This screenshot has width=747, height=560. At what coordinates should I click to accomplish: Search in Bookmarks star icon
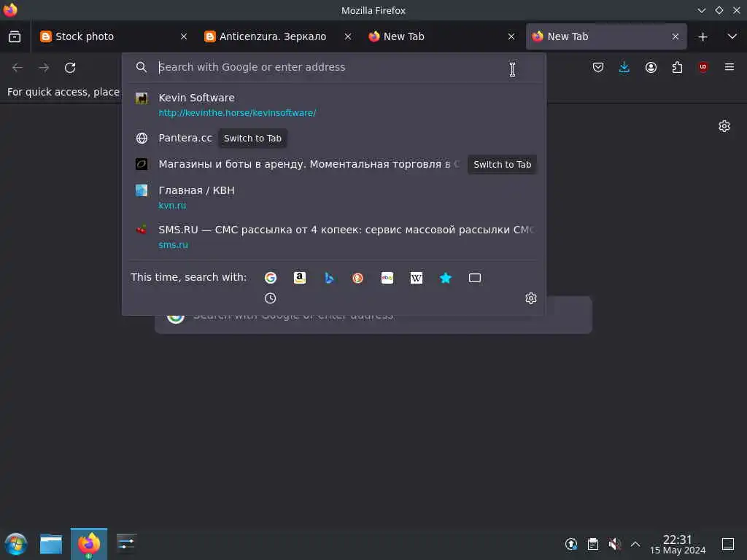tap(446, 278)
